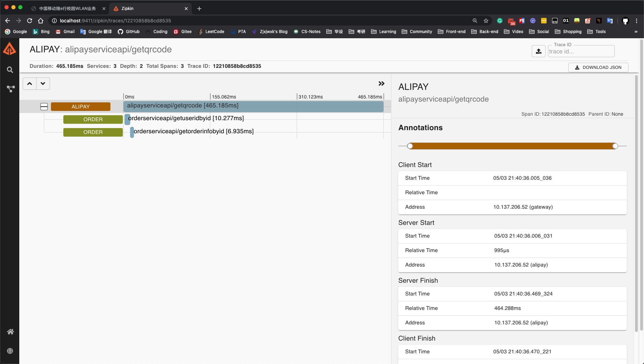
Task: Open the LeetCode bookmark
Action: tap(211, 31)
